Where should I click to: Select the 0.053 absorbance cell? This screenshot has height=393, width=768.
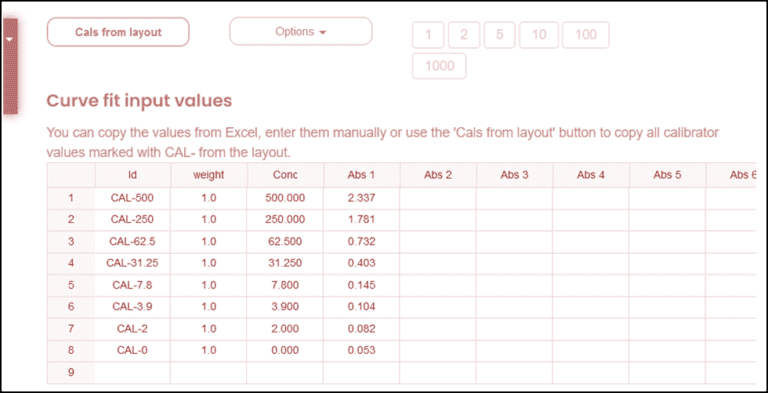[361, 350]
